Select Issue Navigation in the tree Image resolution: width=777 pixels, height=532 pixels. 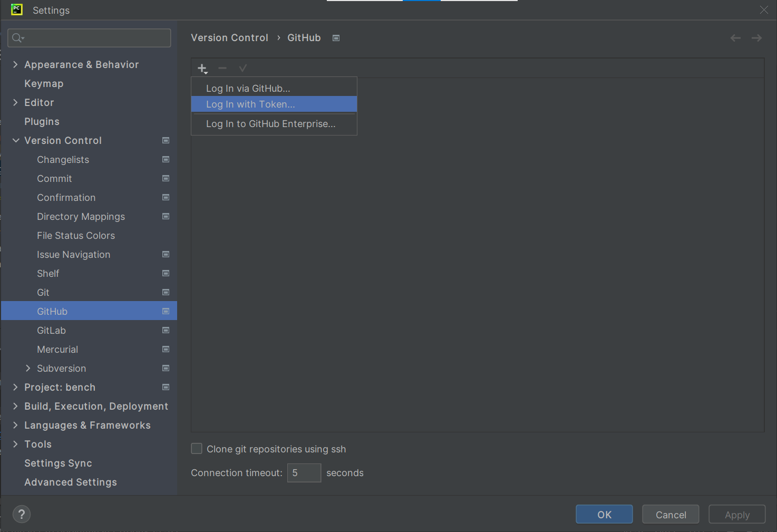73,254
